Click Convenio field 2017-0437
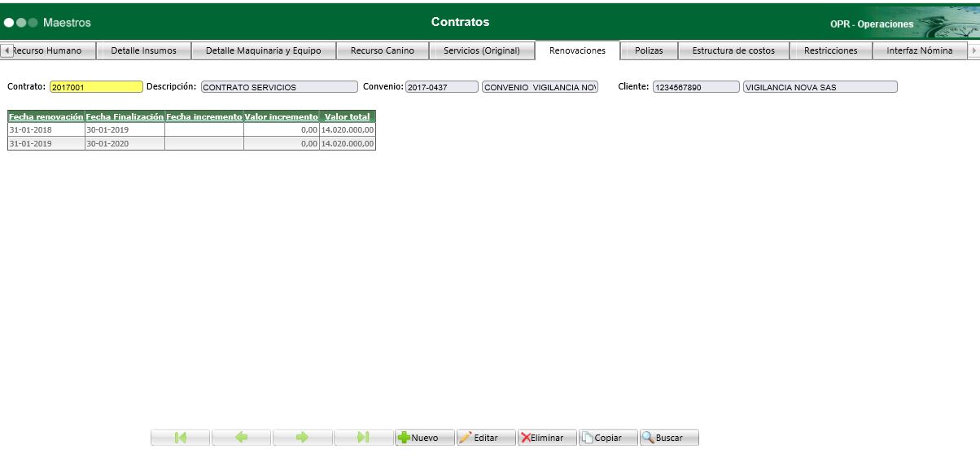The image size is (980, 476). tap(442, 87)
